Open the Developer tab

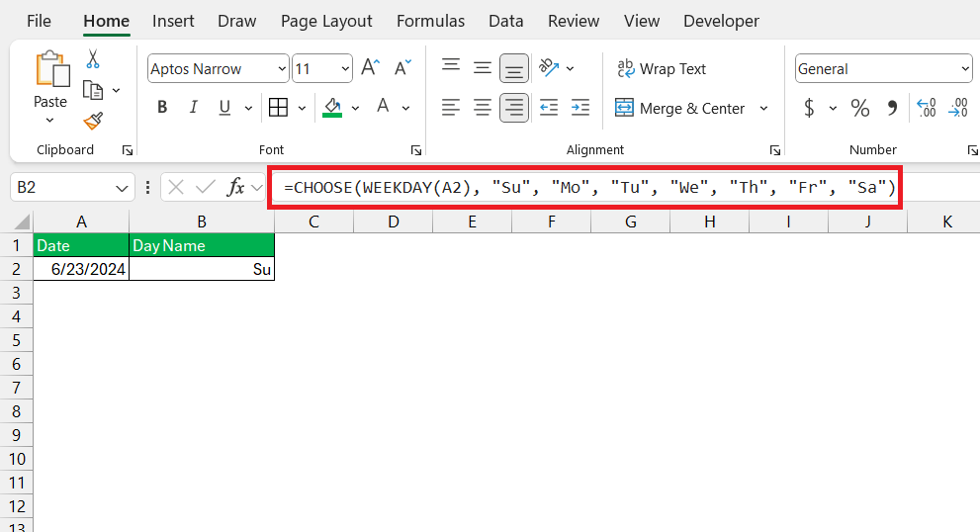tap(721, 21)
